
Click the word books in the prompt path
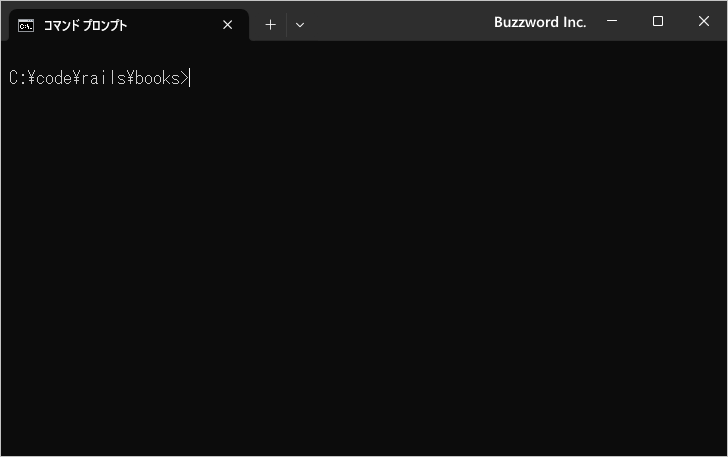pyautogui.click(x=157, y=78)
